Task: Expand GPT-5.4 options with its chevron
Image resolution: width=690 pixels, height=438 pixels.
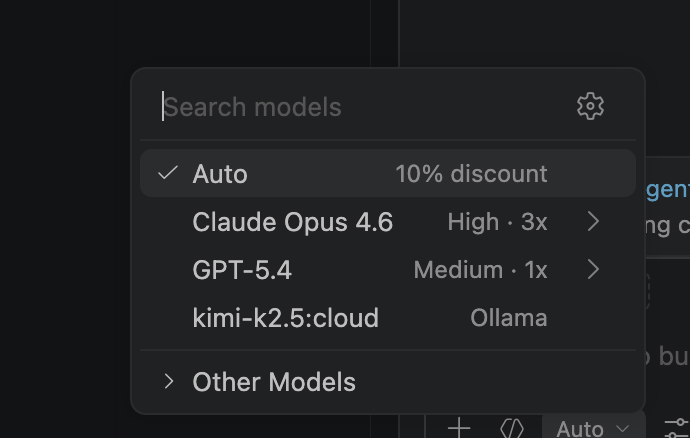Action: click(593, 269)
